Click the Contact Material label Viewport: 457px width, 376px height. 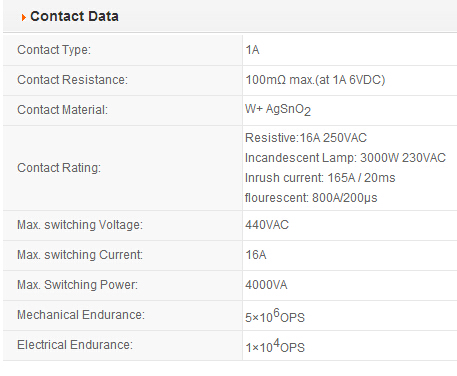(63, 110)
